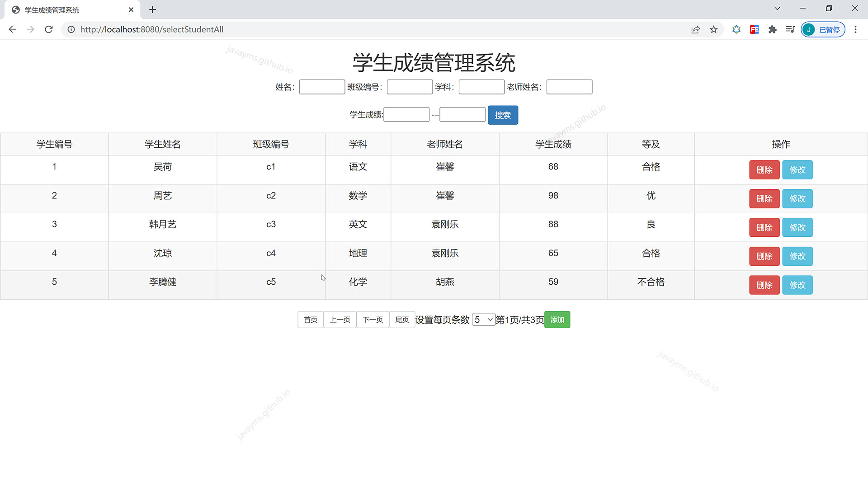
Task: Select the 学生成绩管理系统 browser tab
Action: pos(72,9)
